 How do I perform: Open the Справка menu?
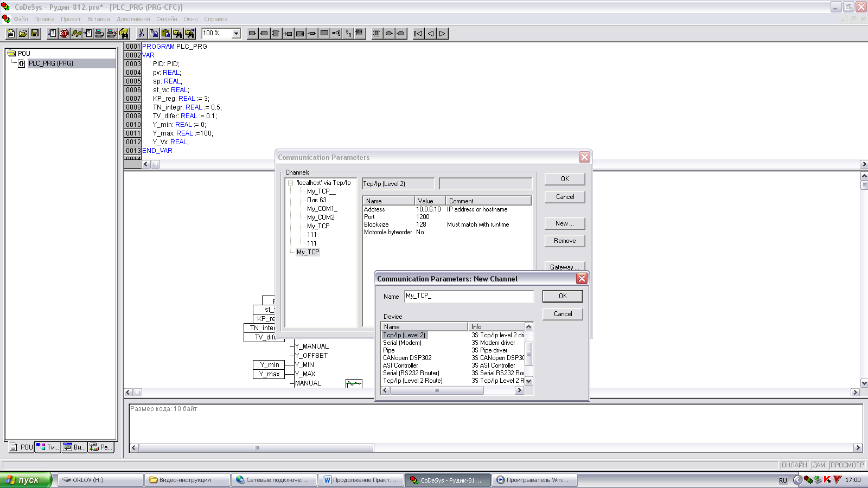[x=215, y=19]
